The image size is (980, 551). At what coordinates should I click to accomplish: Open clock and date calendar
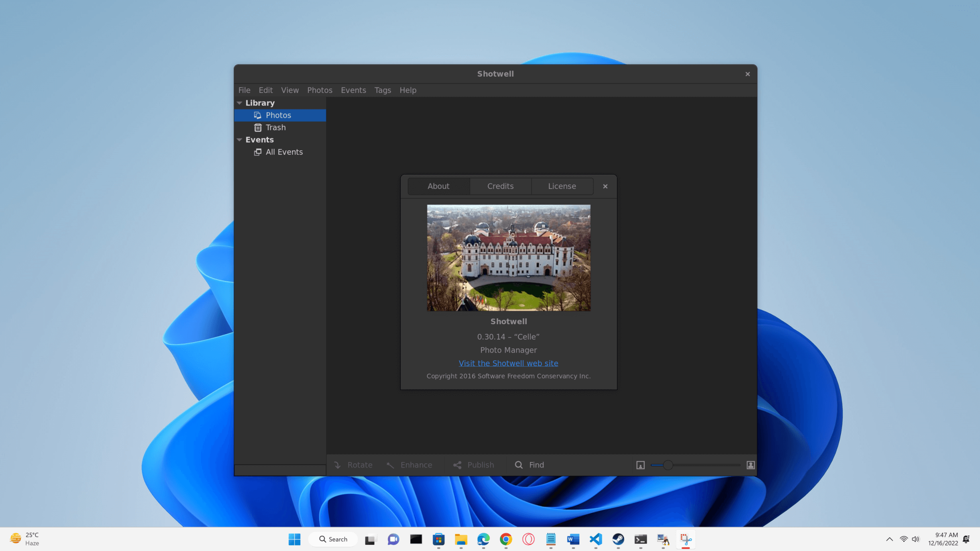pos(943,539)
